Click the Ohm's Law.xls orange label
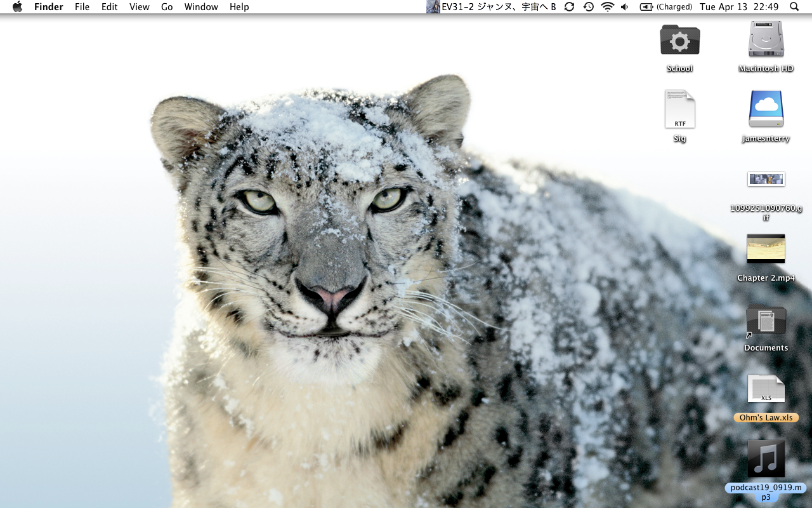This screenshot has width=812, height=508. click(x=766, y=418)
